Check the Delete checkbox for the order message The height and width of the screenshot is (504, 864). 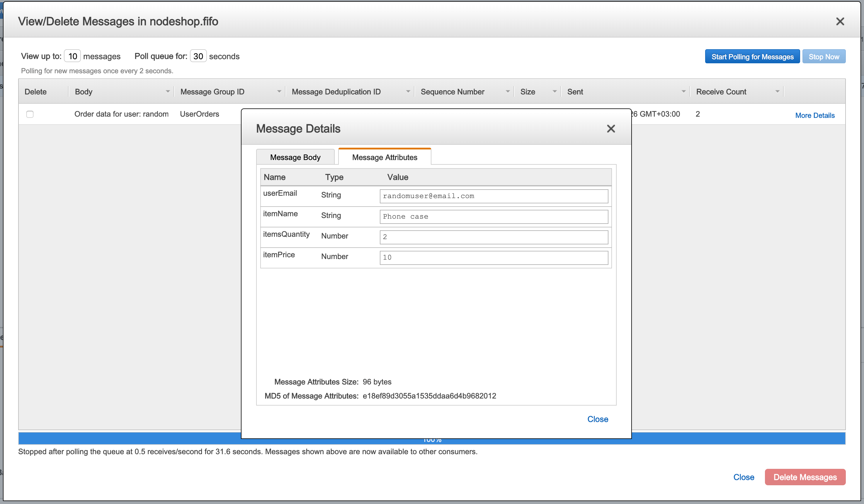pyautogui.click(x=30, y=114)
